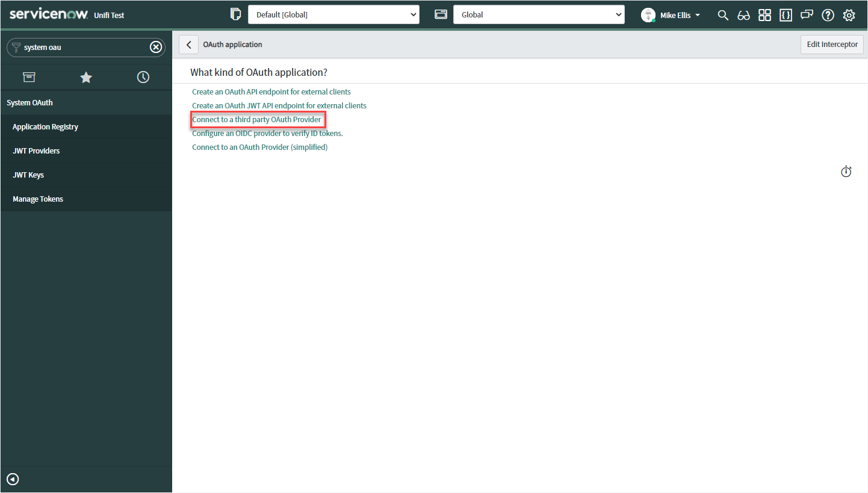This screenshot has height=493, width=868.
Task: Click Configure an OIDC provider link
Action: 267,133
